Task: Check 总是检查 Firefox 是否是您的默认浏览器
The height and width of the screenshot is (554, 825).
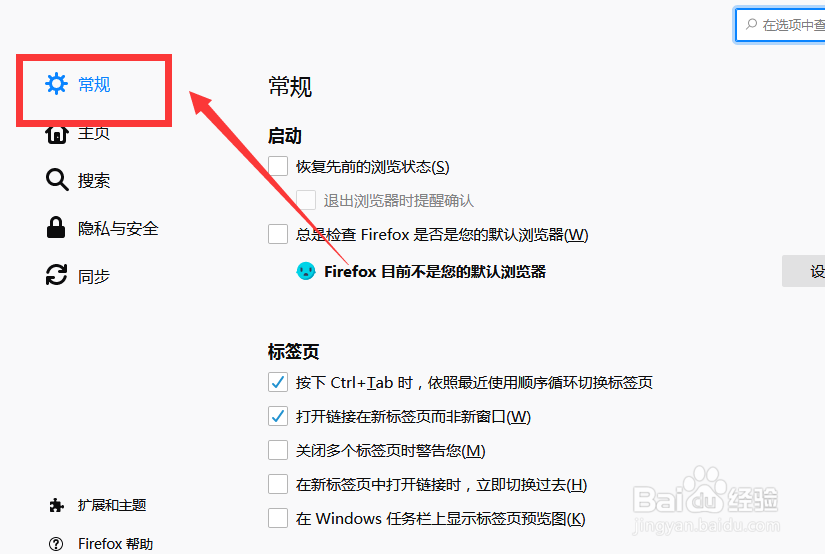Action: [278, 234]
